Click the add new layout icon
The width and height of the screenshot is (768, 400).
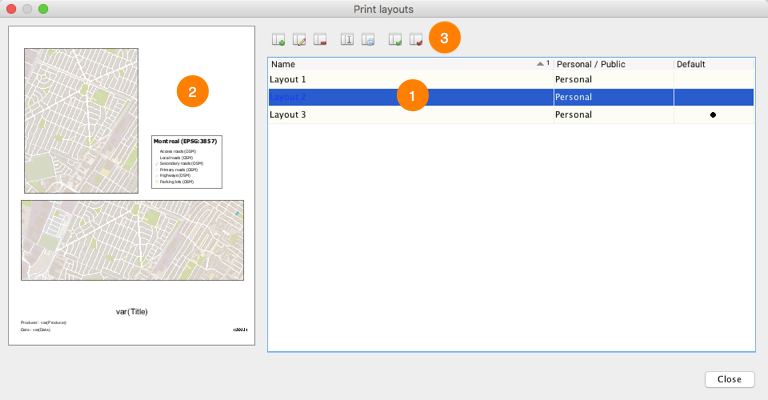[280, 41]
